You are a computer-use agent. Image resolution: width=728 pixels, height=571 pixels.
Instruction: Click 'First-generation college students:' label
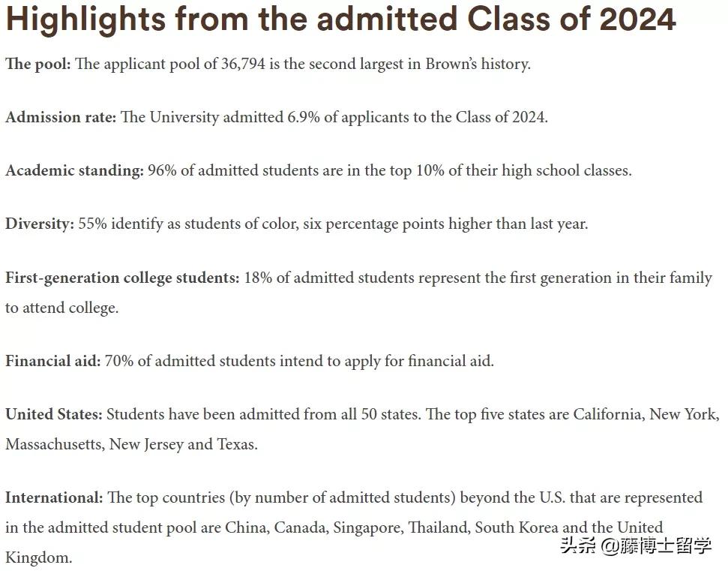(122, 278)
